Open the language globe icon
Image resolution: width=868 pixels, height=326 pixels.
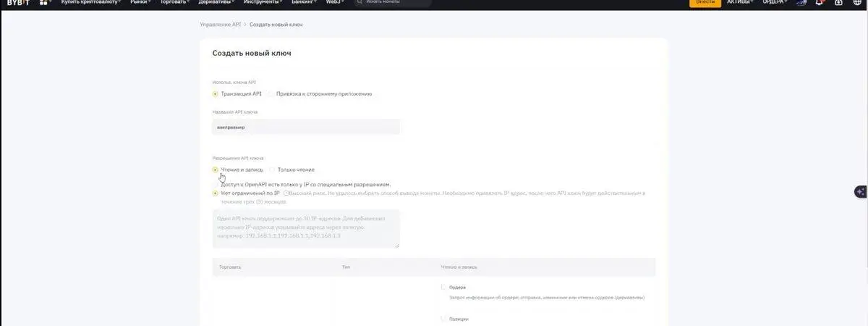(858, 3)
